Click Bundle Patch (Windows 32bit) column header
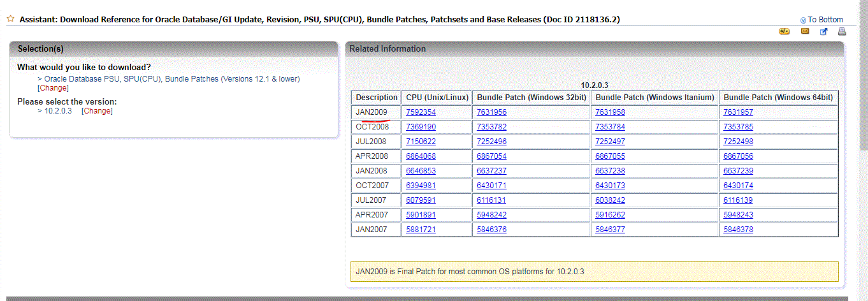Viewport: 868px width, 301px height. point(532,98)
